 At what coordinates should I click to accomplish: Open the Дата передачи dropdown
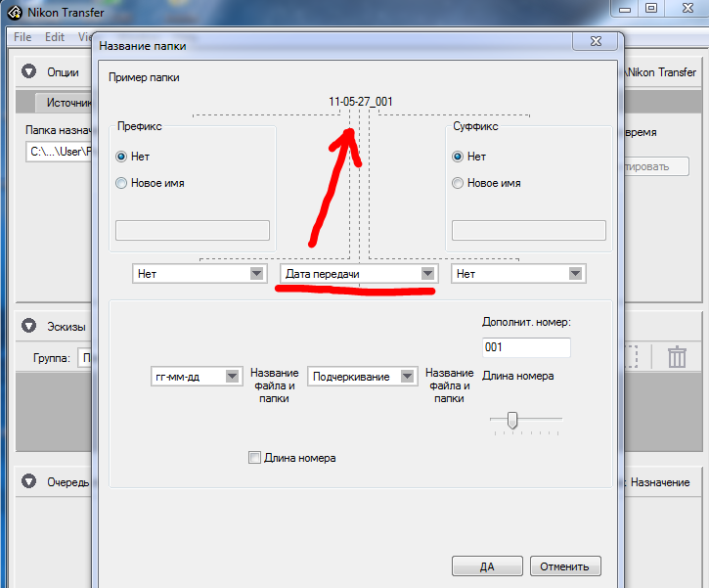pos(360,274)
